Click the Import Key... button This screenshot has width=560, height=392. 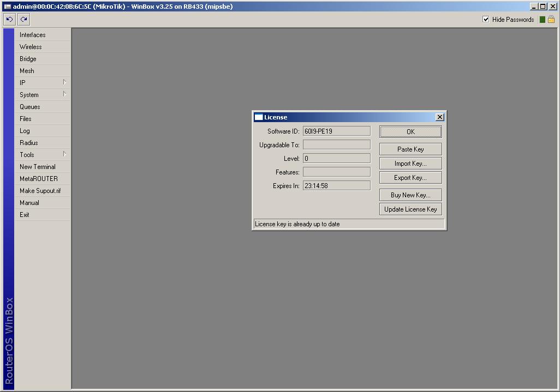click(x=410, y=164)
